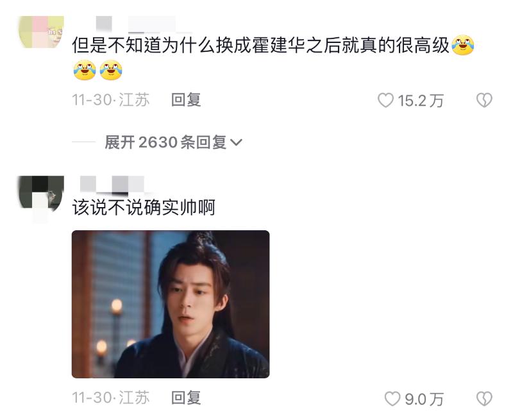Expand 展开 2630 条回复 replies
The height and width of the screenshot is (420, 513).
(173, 142)
